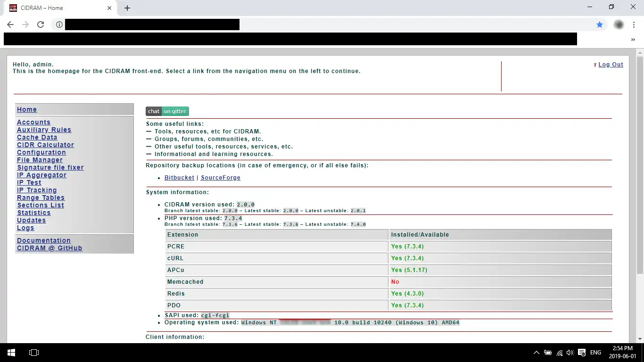Close the CIDRAM – Home tab

click(109, 8)
